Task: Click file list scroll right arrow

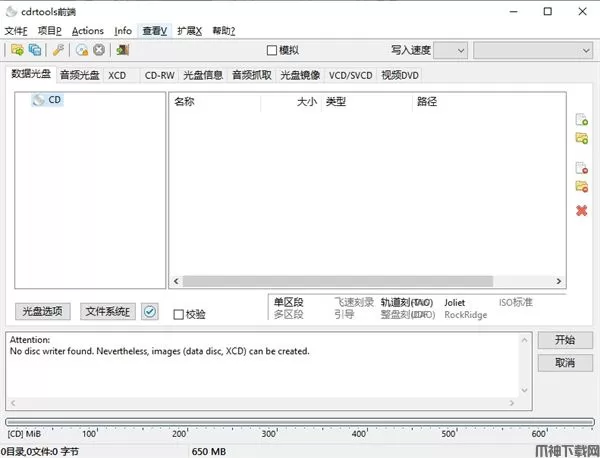Action: (559, 281)
